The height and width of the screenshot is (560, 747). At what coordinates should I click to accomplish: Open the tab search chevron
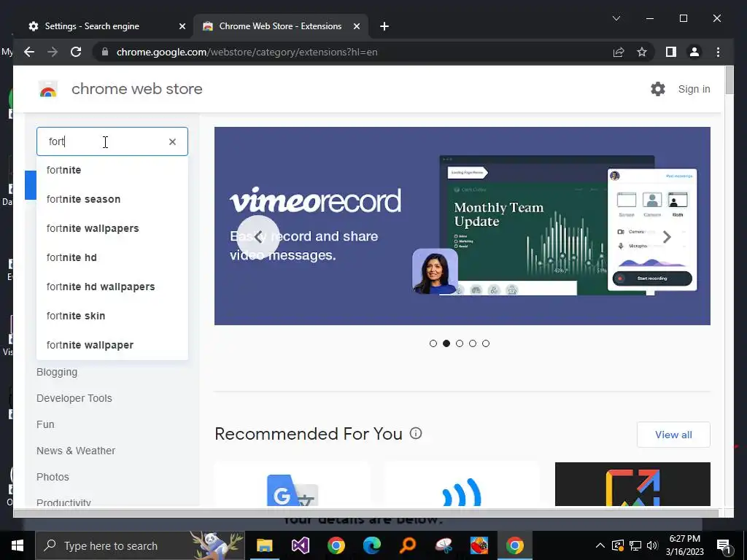(616, 18)
